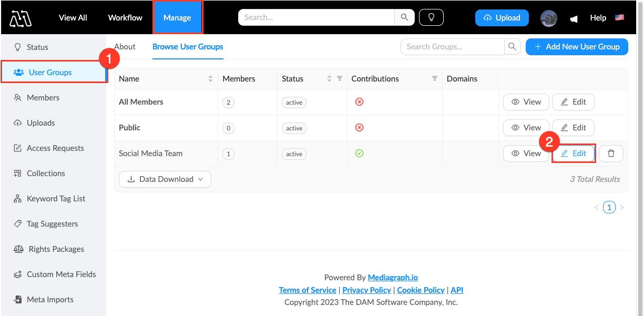Sort the table by Name column
The width and height of the screenshot is (644, 316).
(210, 79)
